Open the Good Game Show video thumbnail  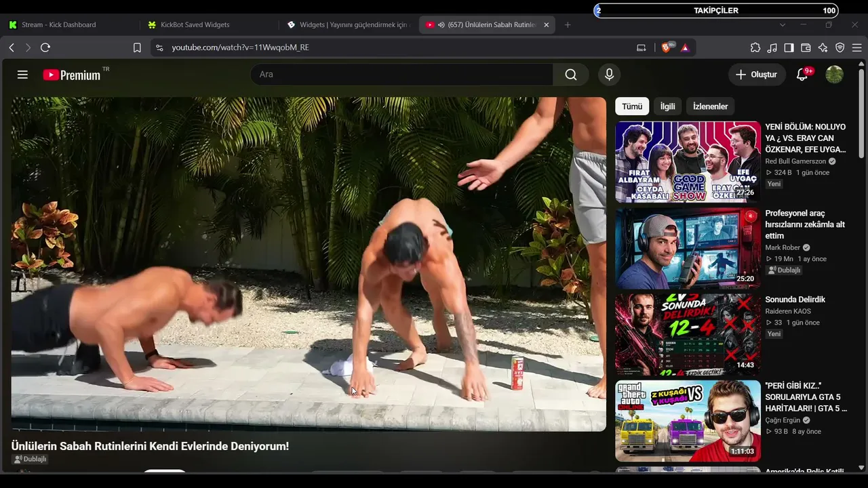click(x=688, y=162)
